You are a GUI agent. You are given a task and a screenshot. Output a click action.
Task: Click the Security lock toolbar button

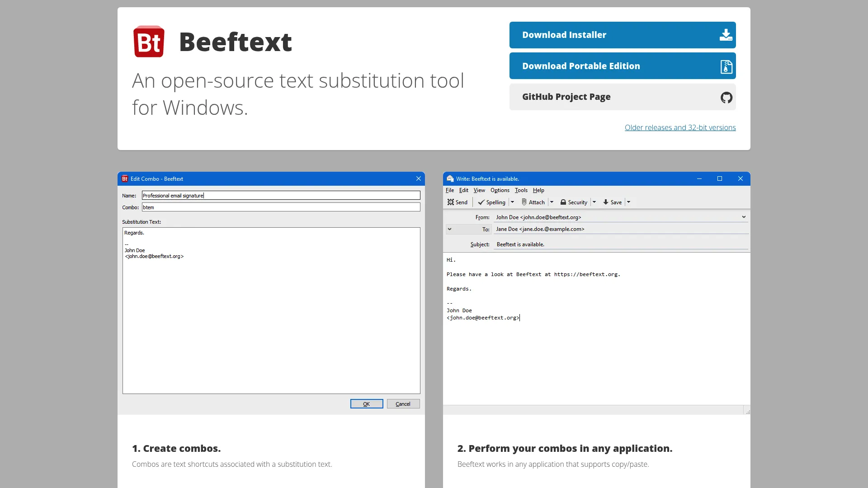coord(574,202)
